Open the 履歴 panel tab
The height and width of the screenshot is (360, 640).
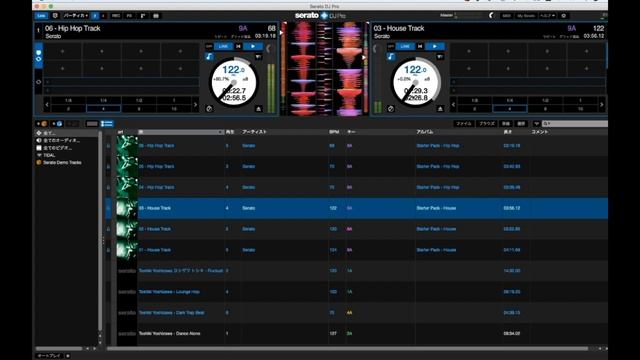pos(521,123)
